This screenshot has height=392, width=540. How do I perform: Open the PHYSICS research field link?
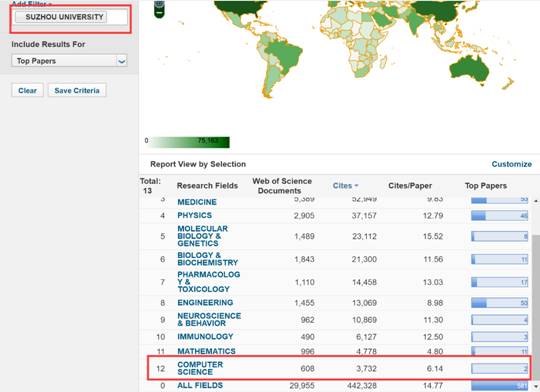pyautogui.click(x=195, y=216)
